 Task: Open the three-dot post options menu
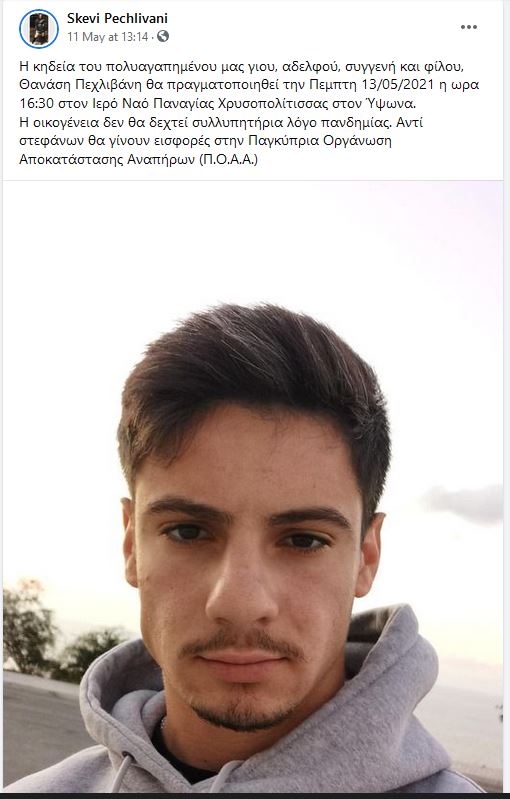(x=468, y=27)
